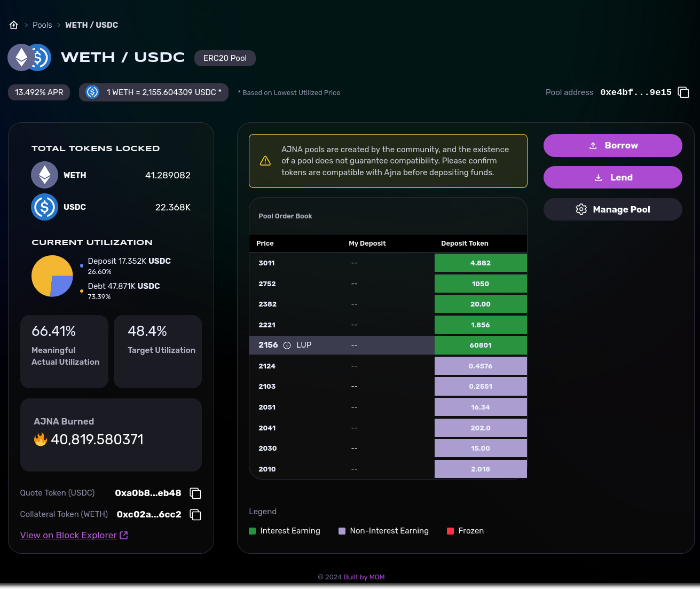Click the Non-Interest Earning legend swatch
Viewport: 700px width, 589px height.
click(342, 531)
